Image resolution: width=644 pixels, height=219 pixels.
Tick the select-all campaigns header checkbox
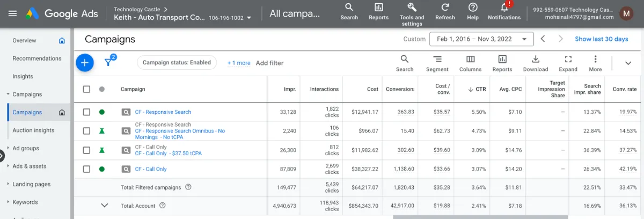pyautogui.click(x=86, y=89)
